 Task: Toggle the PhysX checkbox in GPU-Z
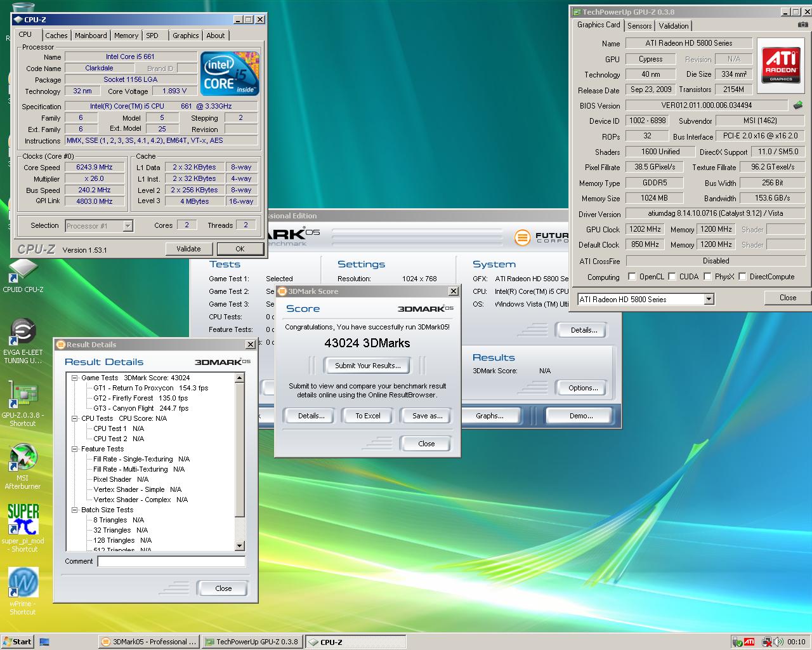coord(707,277)
